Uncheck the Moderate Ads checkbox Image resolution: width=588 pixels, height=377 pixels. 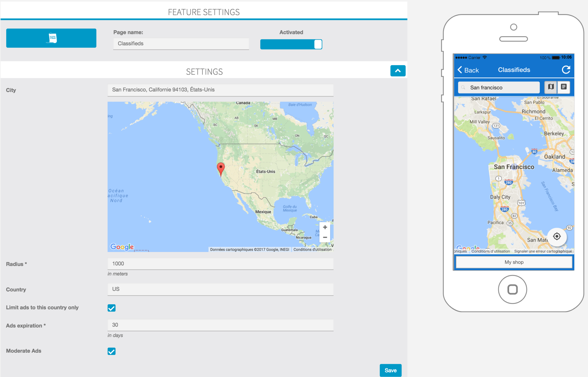tap(111, 351)
